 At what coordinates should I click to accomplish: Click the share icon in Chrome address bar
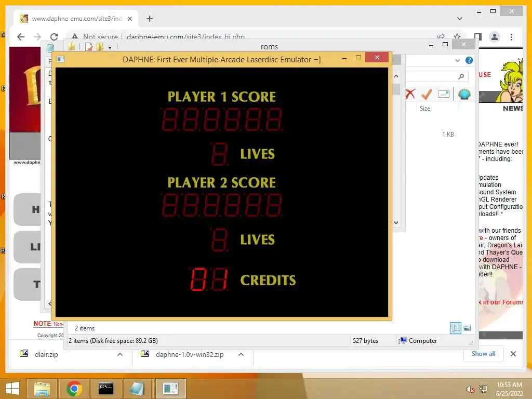[441, 37]
